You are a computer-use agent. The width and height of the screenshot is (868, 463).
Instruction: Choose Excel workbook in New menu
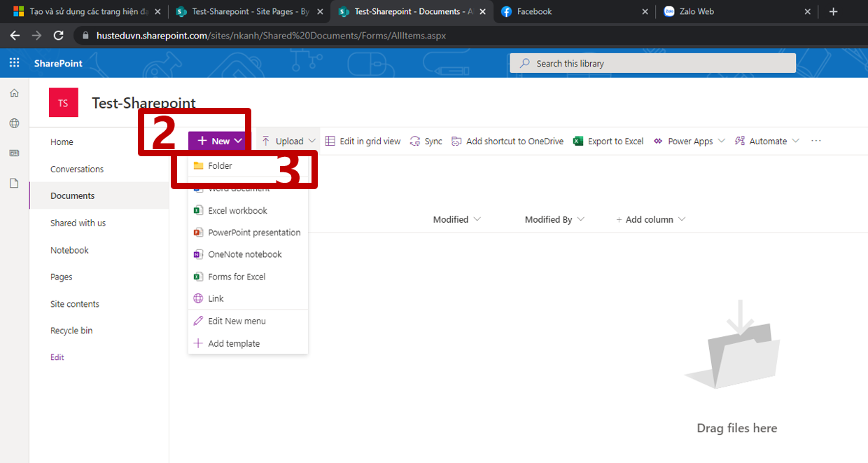click(x=237, y=211)
